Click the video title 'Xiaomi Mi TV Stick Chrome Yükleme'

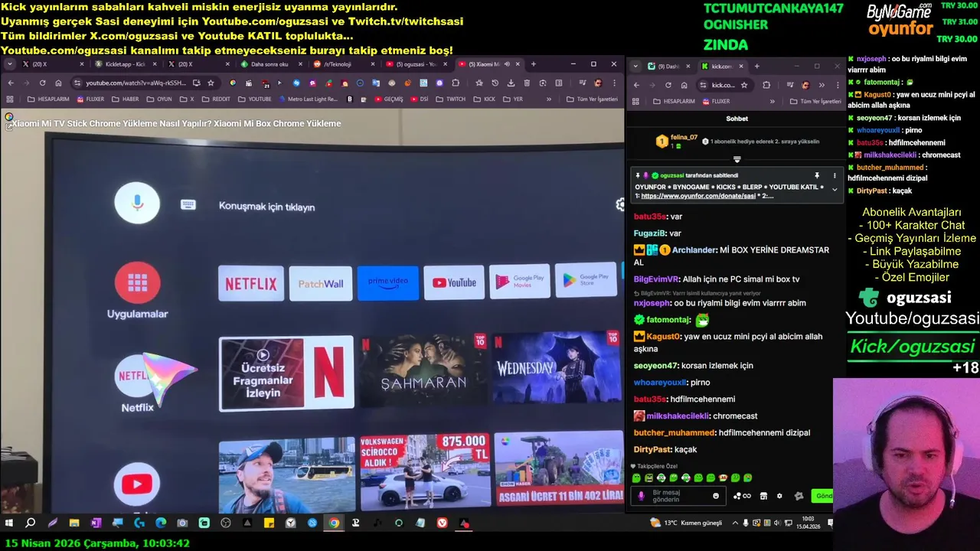(176, 123)
